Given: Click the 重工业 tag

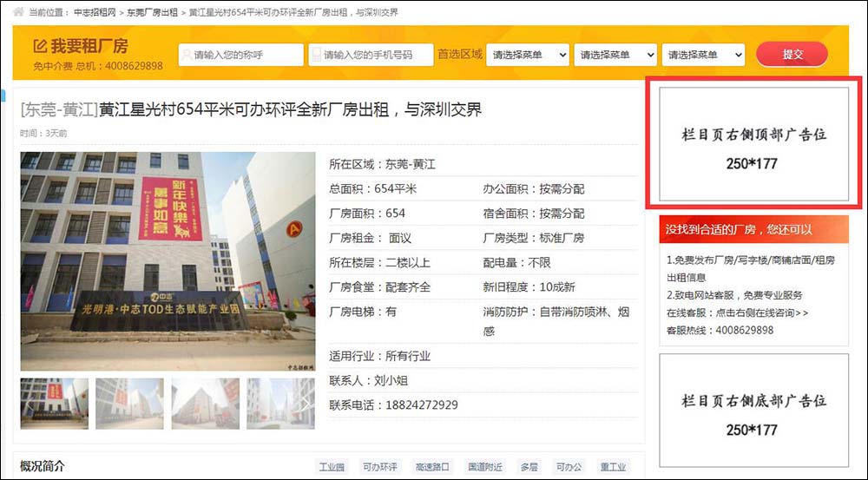Looking at the screenshot, I should (x=614, y=467).
